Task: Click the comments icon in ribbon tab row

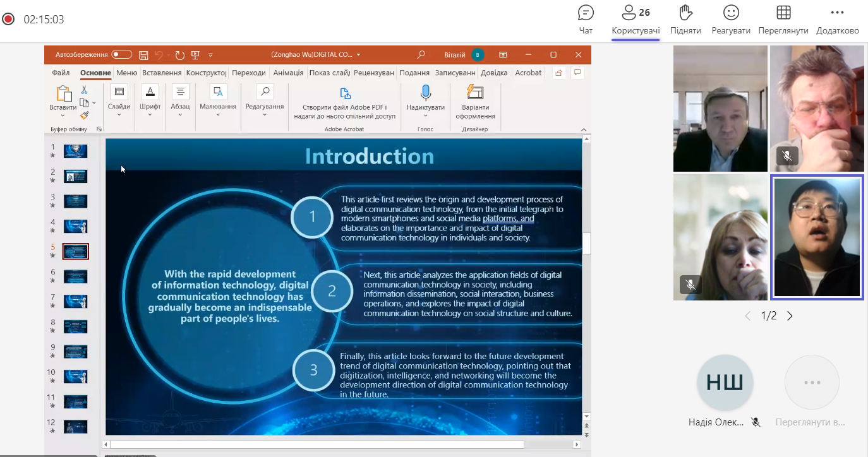Action: [577, 73]
